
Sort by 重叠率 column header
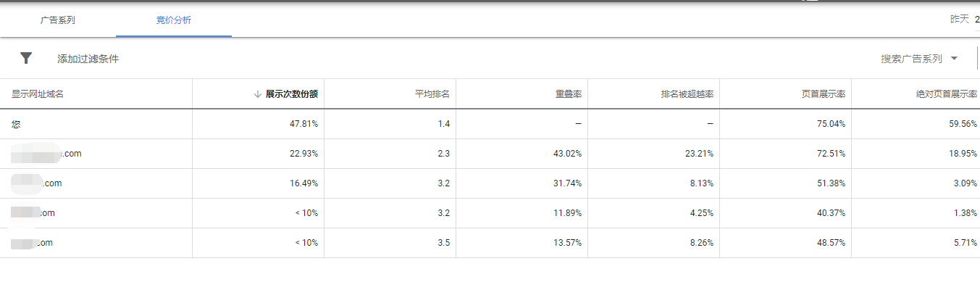pyautogui.click(x=569, y=94)
